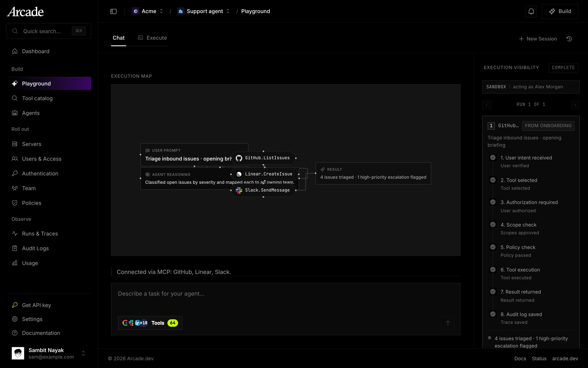Open the Status footer link
Screen dimensions: 588x368
539,359
